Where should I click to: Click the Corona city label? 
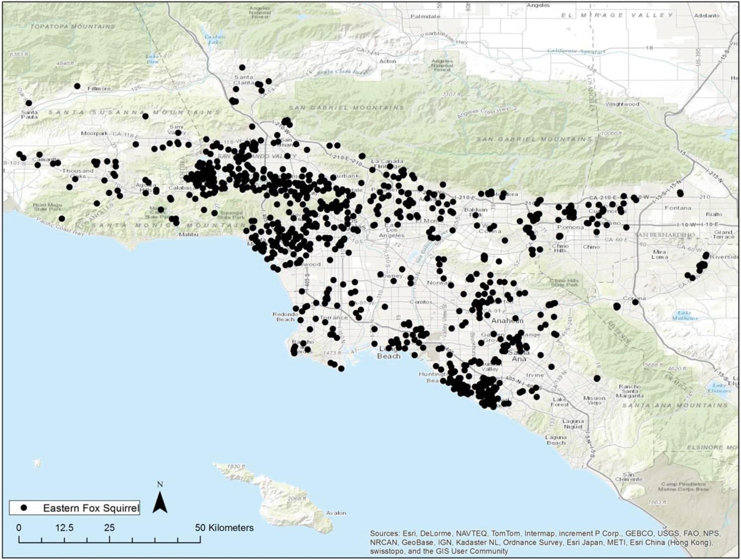pos(635,299)
